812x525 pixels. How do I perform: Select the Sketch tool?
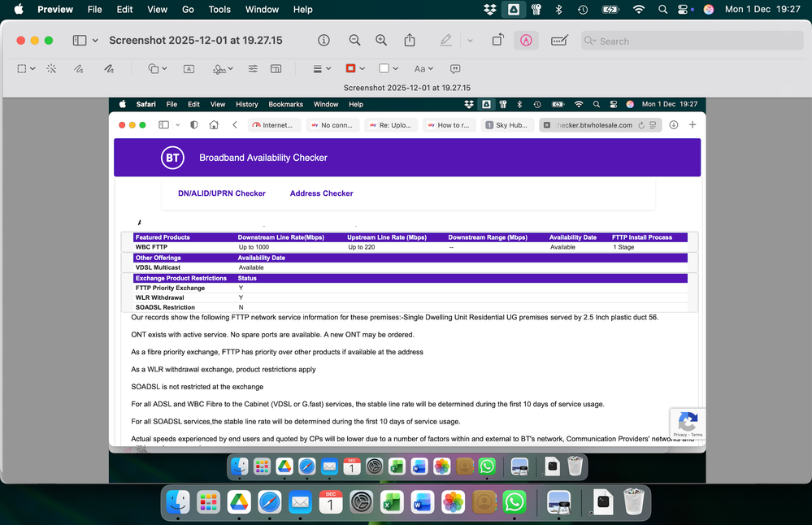79,68
